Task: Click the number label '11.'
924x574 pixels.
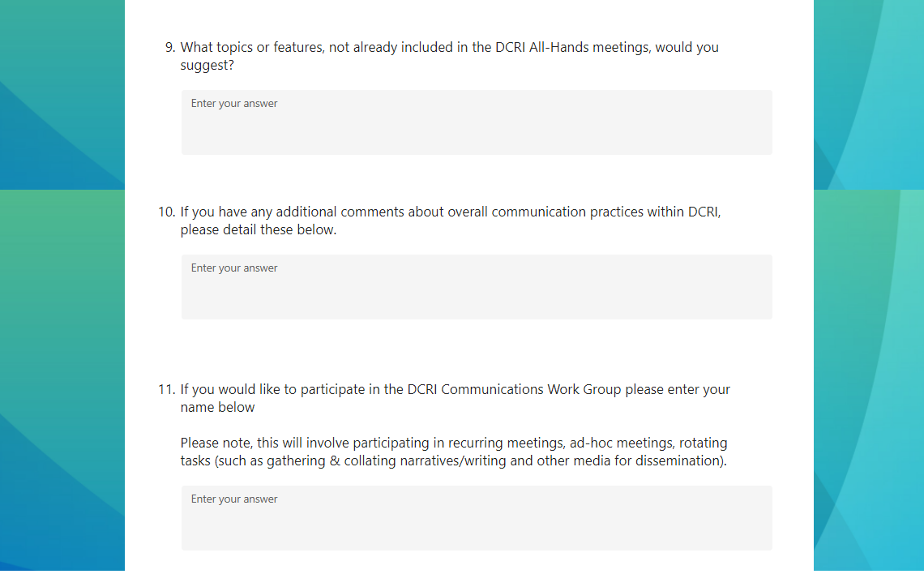Action: pos(166,390)
